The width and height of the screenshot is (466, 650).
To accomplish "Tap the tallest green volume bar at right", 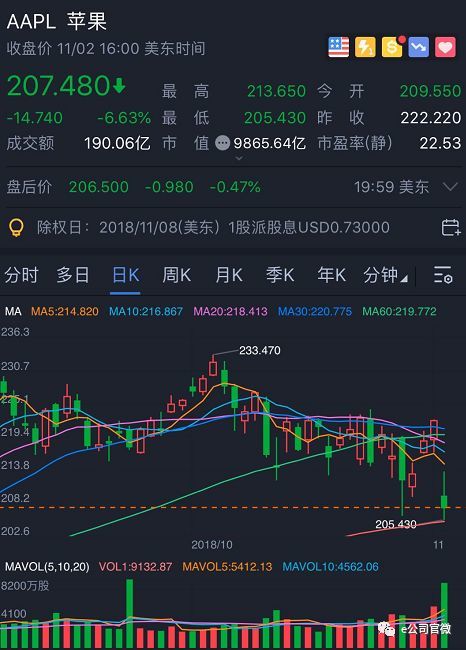I will [444, 616].
